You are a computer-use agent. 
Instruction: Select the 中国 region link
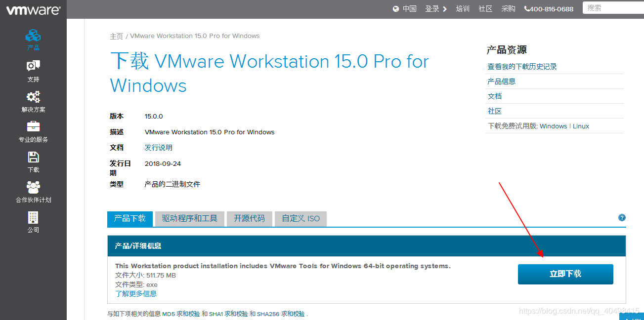pos(409,9)
